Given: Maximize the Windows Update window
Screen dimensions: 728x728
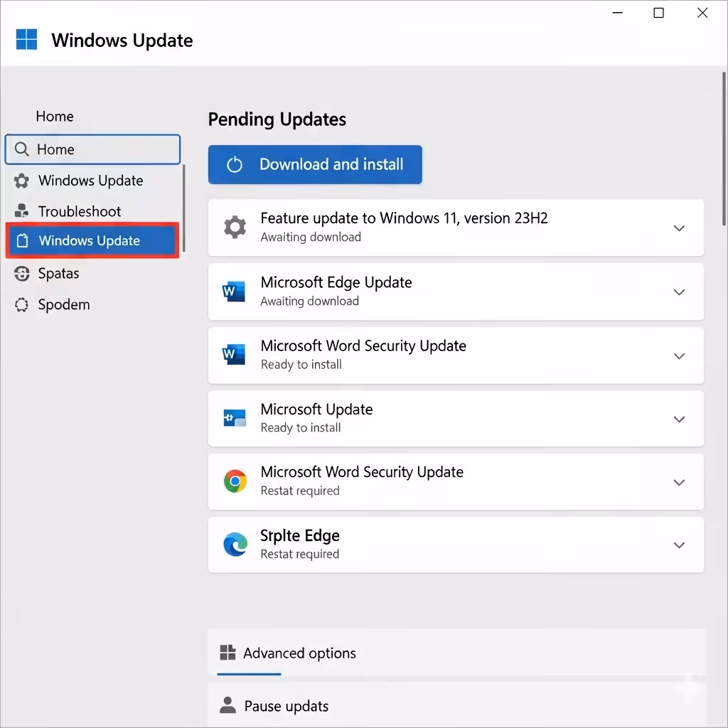Looking at the screenshot, I should point(658,13).
